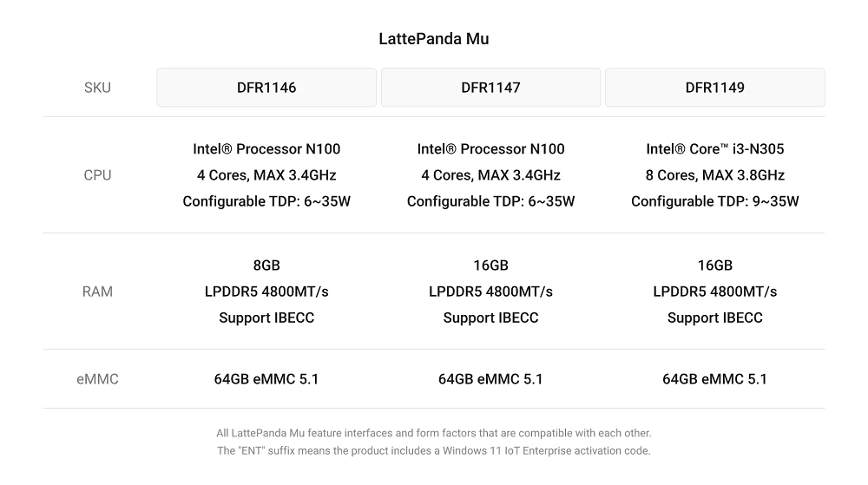Viewport: 868px width, 485px height.
Task: Click the LattePanda Mu table title
Action: [434, 39]
